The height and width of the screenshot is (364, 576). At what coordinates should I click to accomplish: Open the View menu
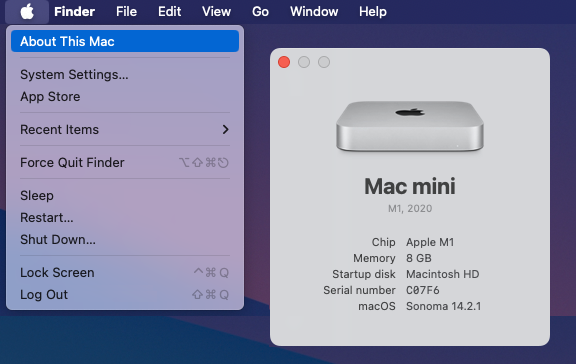pos(216,12)
